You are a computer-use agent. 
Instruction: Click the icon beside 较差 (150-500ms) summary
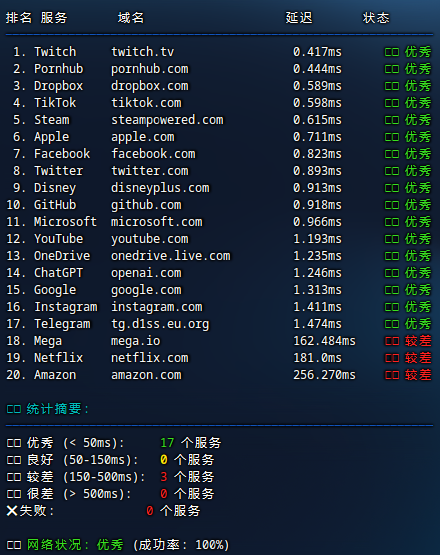point(14,477)
